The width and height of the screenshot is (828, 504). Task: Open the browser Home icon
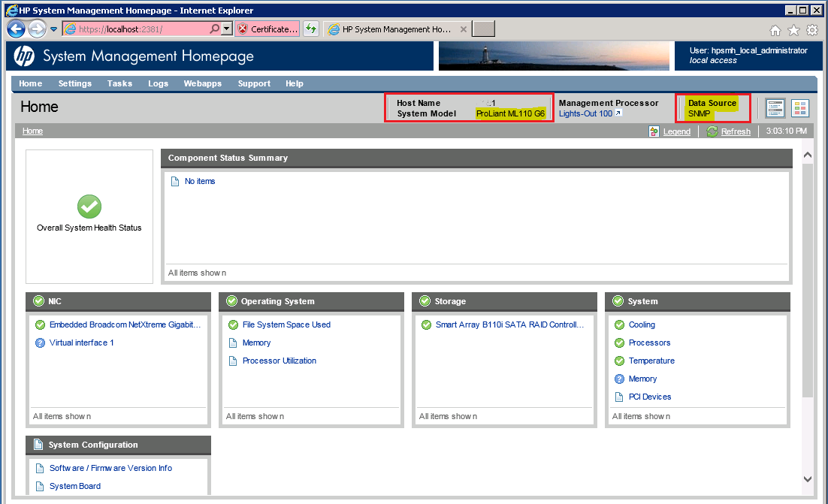click(775, 31)
